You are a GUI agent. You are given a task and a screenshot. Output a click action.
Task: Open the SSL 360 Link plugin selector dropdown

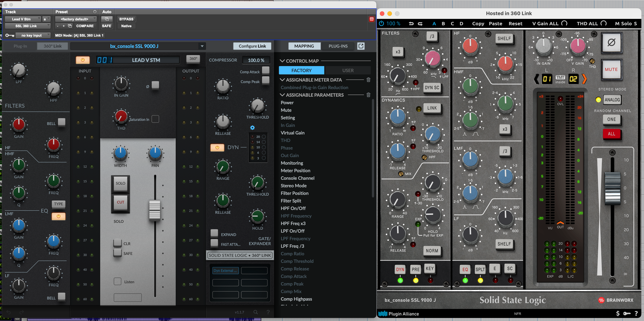tap(28, 26)
